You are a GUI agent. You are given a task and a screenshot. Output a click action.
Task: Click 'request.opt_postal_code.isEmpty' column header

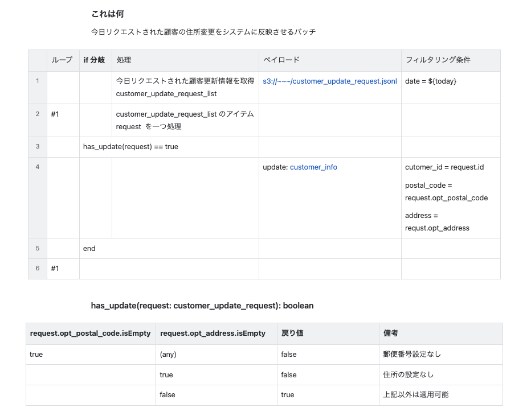(91, 333)
